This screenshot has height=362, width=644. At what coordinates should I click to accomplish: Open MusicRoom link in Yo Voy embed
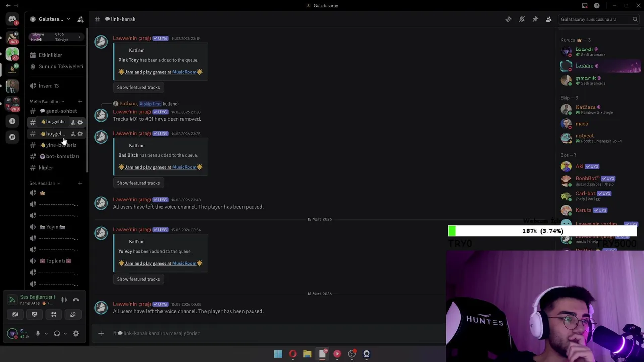(184, 263)
